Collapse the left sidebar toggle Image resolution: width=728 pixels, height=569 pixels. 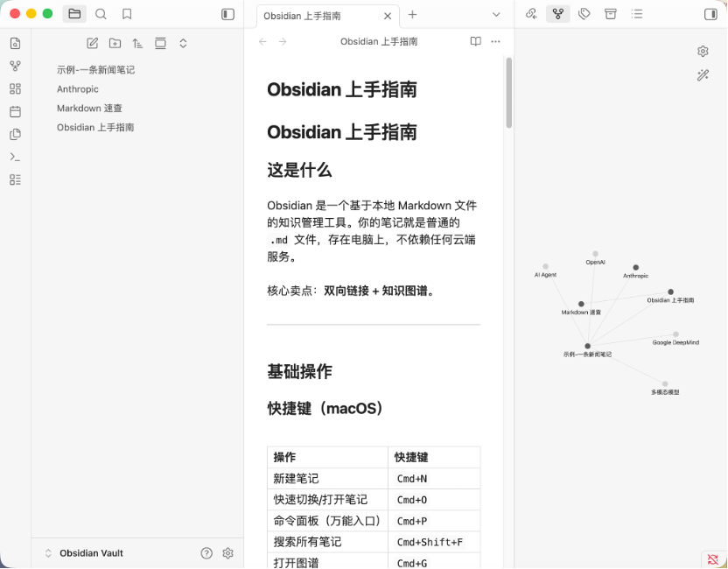pyautogui.click(x=227, y=14)
